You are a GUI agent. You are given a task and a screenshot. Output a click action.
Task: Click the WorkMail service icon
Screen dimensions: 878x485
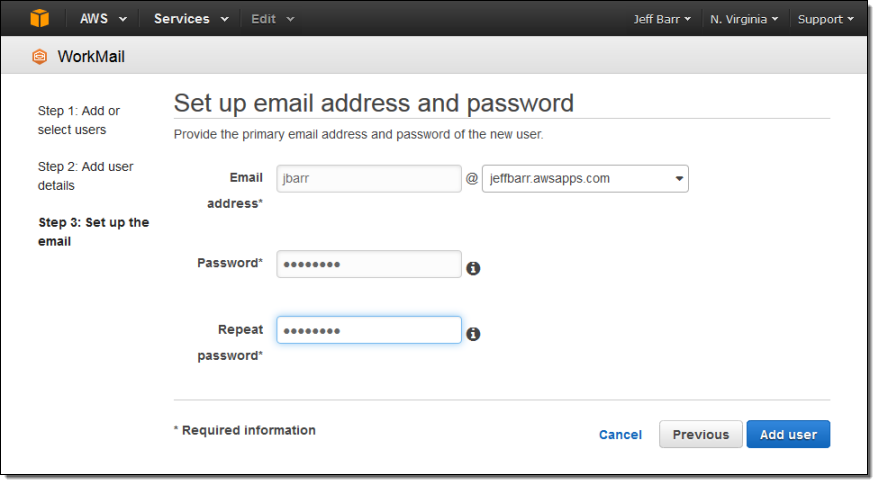[x=39, y=57]
